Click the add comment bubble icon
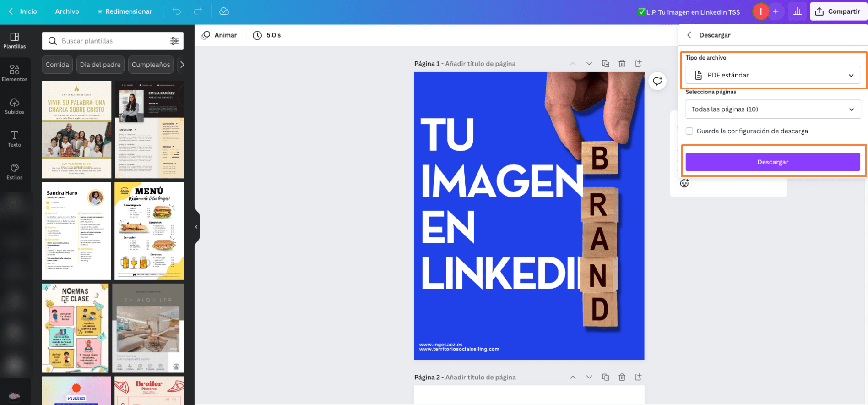The height and width of the screenshot is (405, 868). click(x=657, y=81)
